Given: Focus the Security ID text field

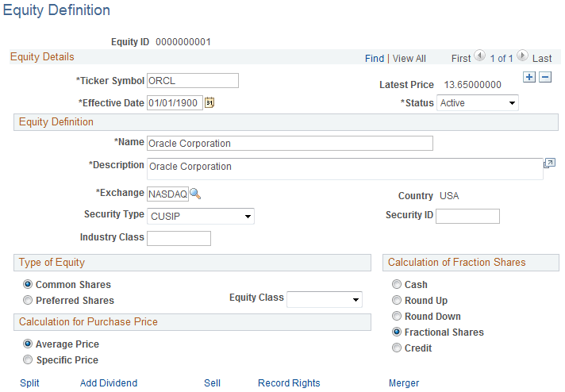Looking at the screenshot, I should pyautogui.click(x=467, y=216).
